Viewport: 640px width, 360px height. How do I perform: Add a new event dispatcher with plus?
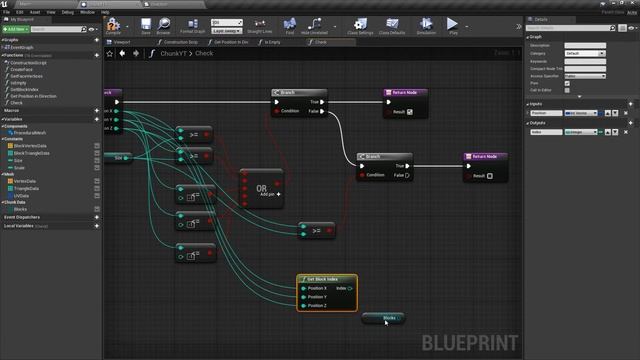[x=97, y=217]
